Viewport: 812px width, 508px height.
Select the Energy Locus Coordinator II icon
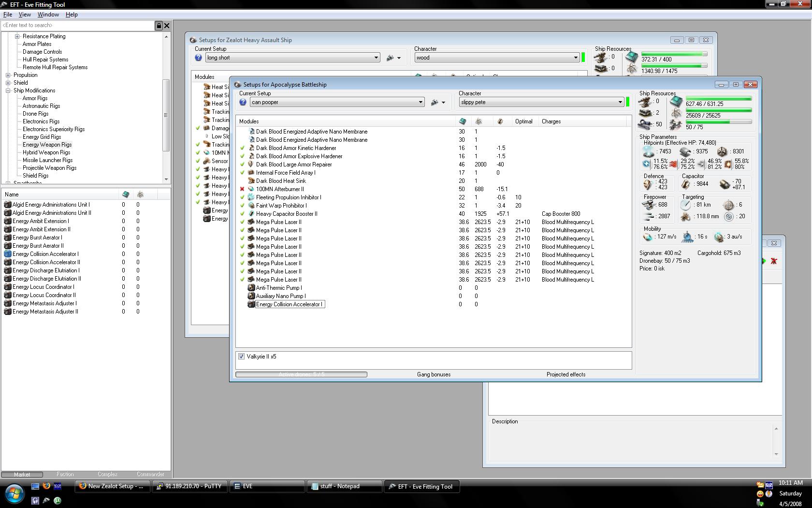7,295
